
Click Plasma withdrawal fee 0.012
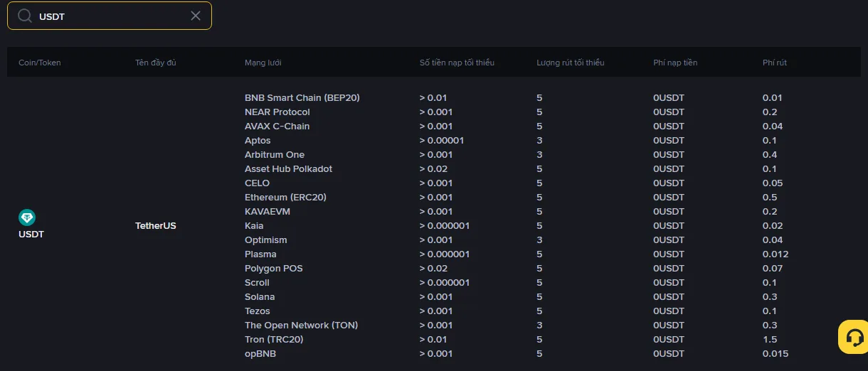point(776,254)
